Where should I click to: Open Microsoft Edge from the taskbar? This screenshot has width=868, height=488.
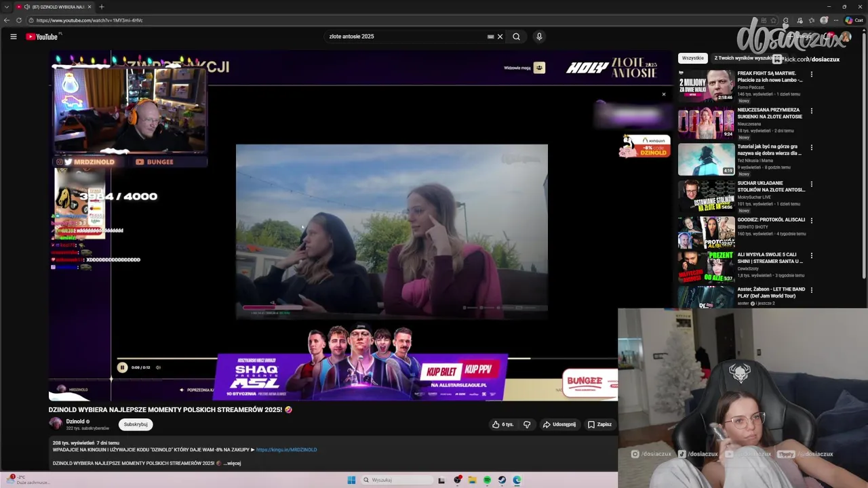(517, 480)
